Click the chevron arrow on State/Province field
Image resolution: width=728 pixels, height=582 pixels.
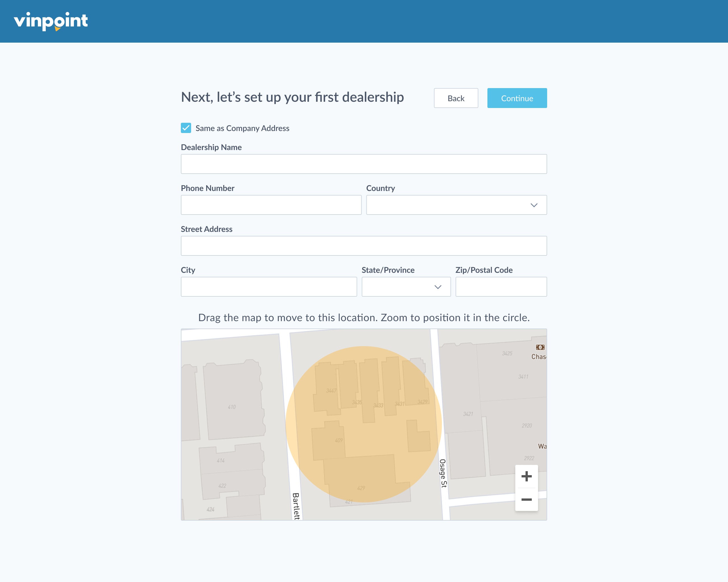tap(438, 286)
